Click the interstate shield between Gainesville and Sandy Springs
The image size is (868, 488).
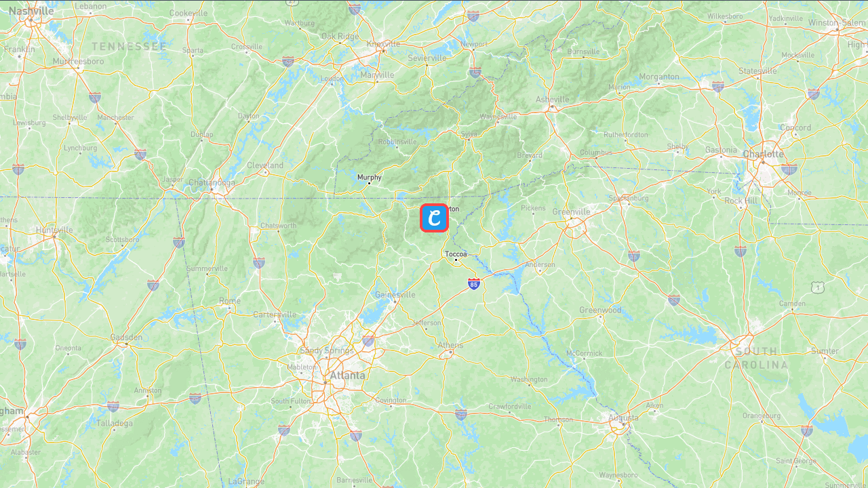click(368, 340)
